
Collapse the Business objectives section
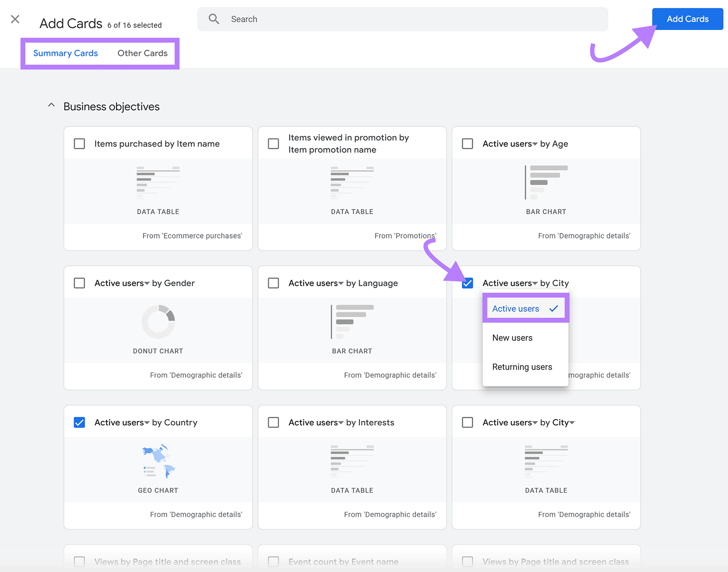(51, 105)
